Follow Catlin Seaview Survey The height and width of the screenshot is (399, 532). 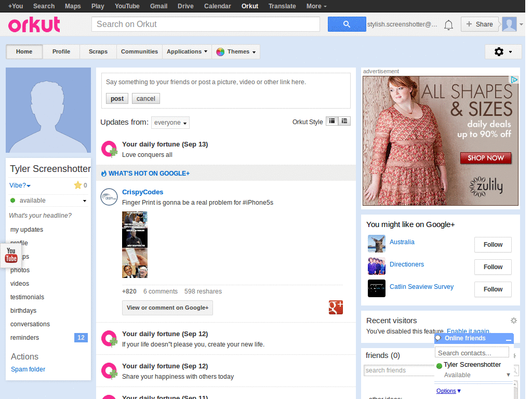pyautogui.click(x=493, y=289)
